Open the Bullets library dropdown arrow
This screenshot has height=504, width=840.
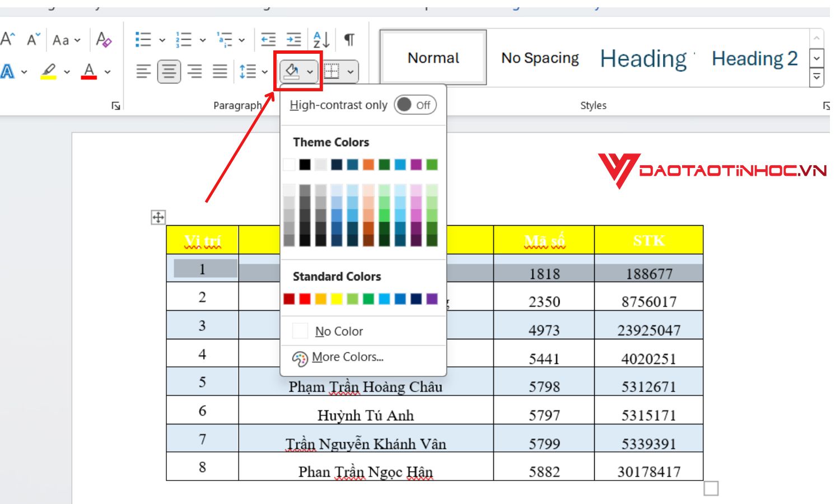162,40
